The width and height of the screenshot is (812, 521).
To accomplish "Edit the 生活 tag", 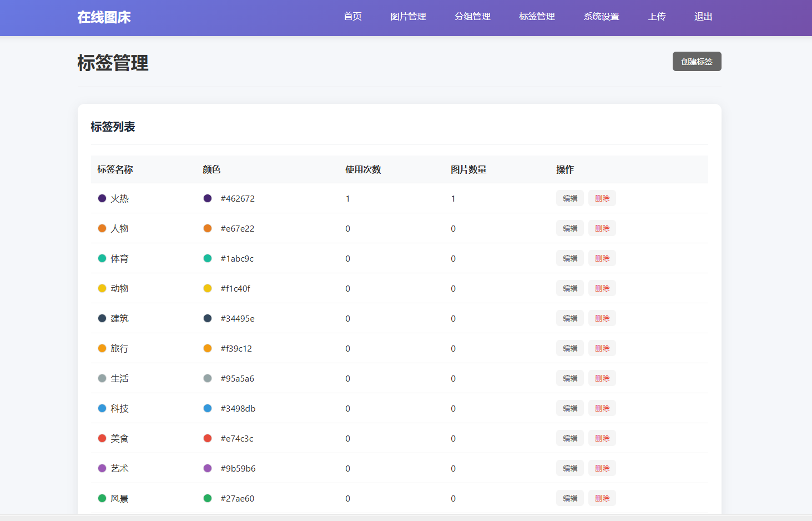I will [570, 378].
